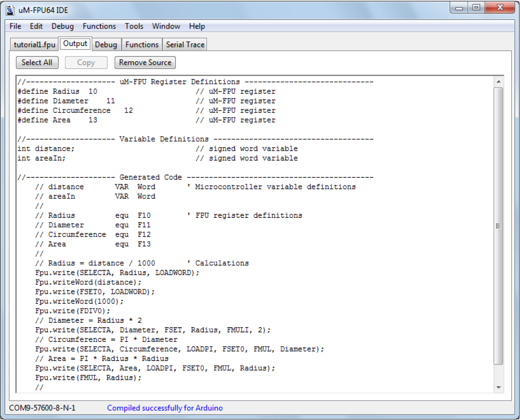
Task: Click the '#define Circumference 12' line
Action: pos(147,110)
